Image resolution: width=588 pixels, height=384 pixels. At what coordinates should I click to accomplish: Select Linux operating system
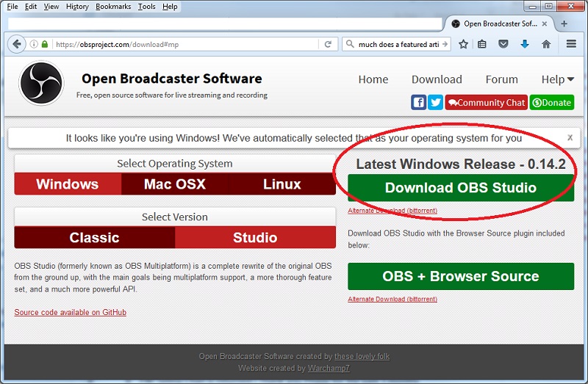tap(282, 184)
